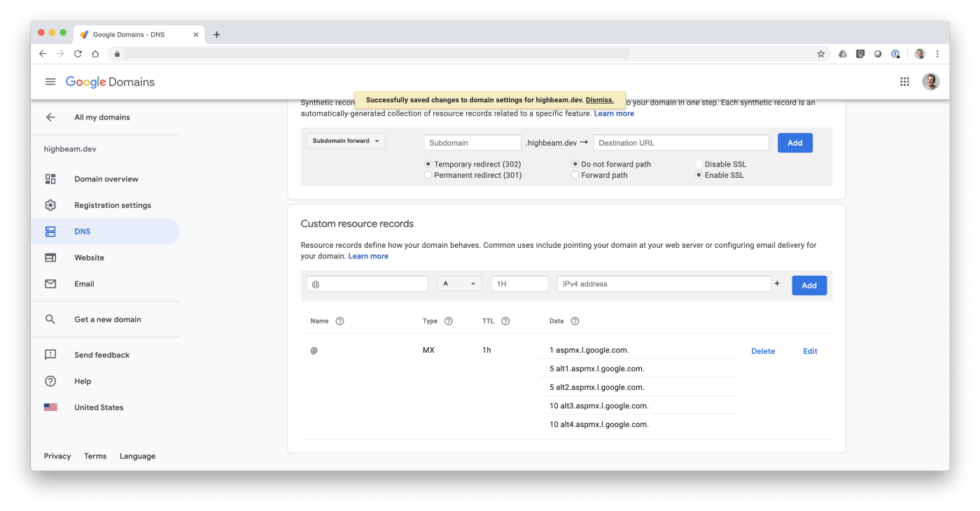Image resolution: width=980 pixels, height=511 pixels.
Task: Open Domain overview page
Action: coord(106,179)
